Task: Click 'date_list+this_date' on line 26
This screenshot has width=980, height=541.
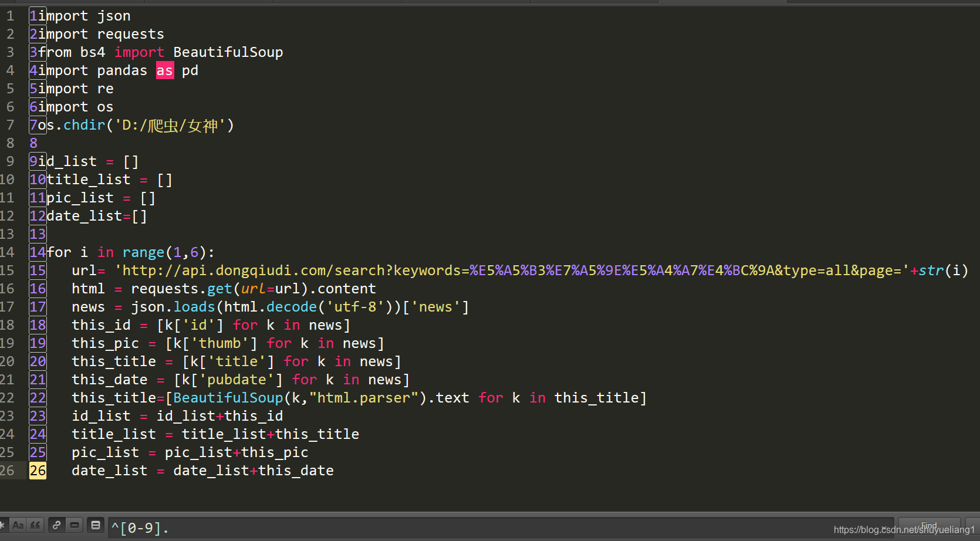Action: [254, 471]
